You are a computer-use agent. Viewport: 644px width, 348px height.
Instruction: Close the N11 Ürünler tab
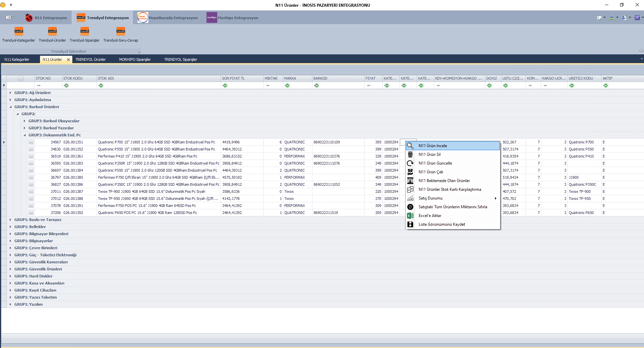coord(68,59)
